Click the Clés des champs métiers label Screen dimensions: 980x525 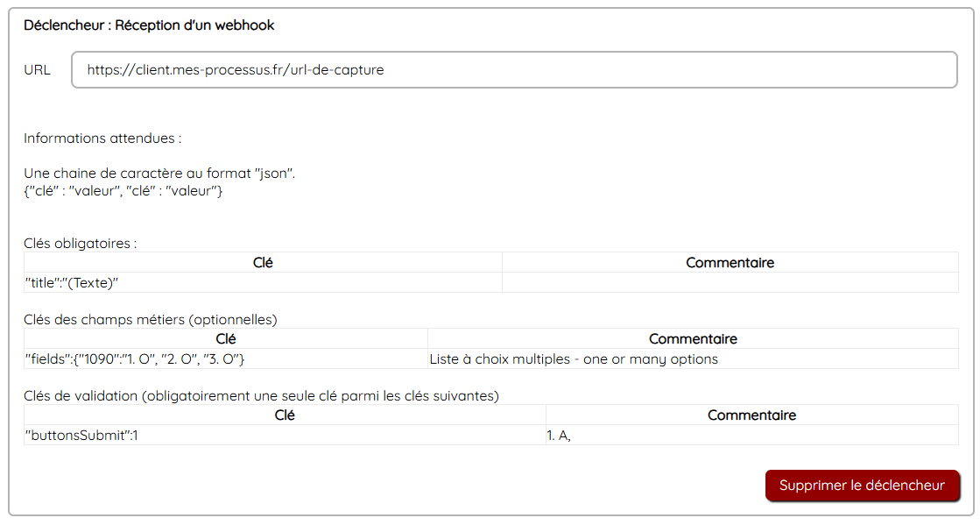click(151, 319)
